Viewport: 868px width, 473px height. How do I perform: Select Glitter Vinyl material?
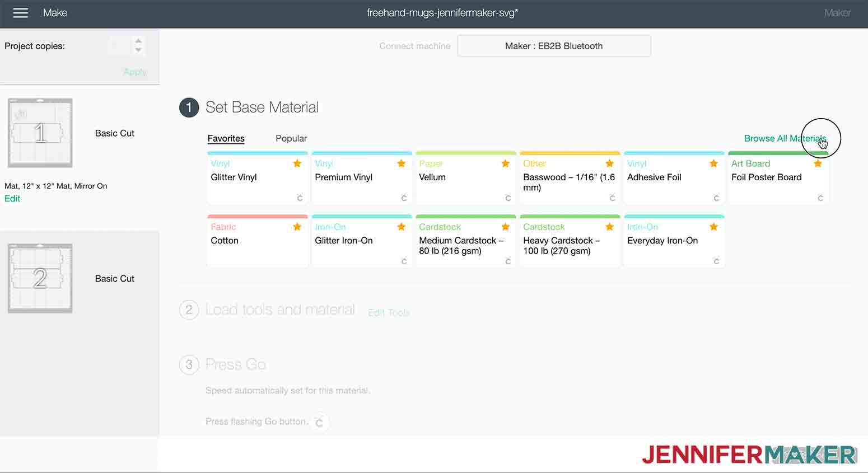coord(257,178)
